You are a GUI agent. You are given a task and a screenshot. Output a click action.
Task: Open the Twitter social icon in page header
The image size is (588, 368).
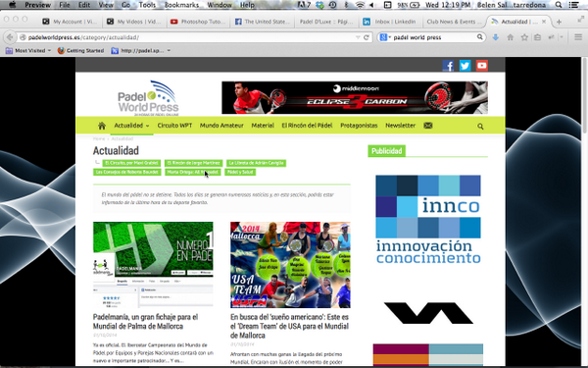pos(465,66)
